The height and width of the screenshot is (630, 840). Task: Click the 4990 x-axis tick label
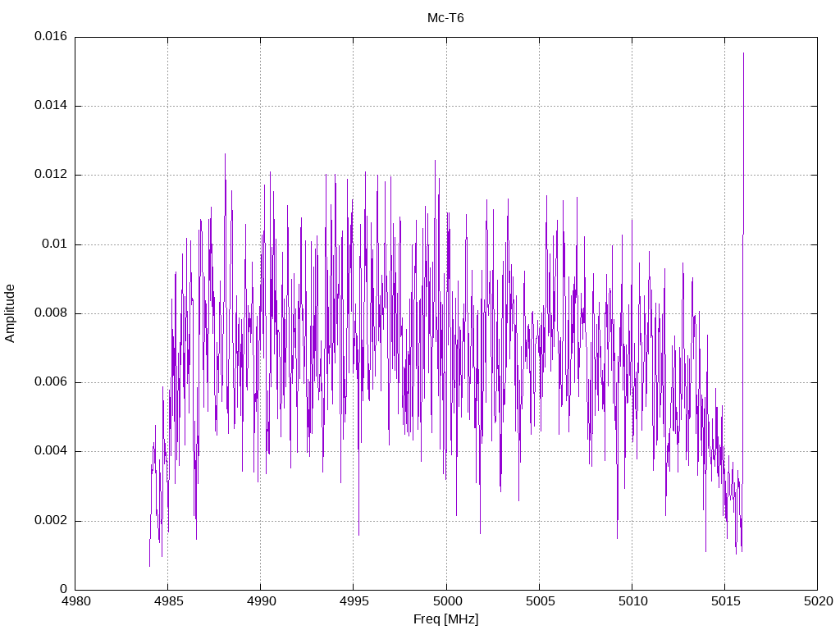coord(261,601)
